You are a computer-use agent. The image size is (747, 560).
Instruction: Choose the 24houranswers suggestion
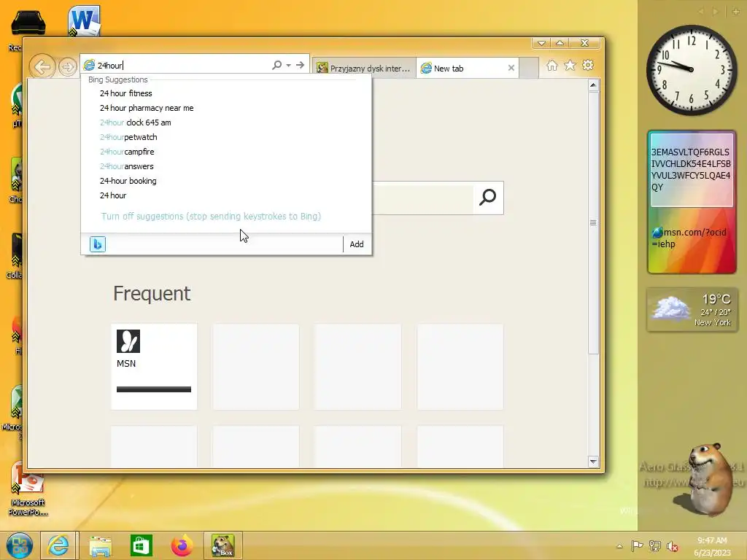[x=226, y=166]
